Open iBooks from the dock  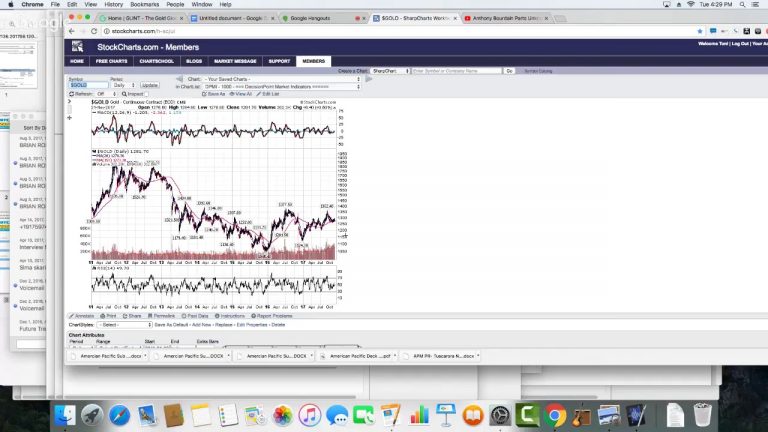point(473,415)
